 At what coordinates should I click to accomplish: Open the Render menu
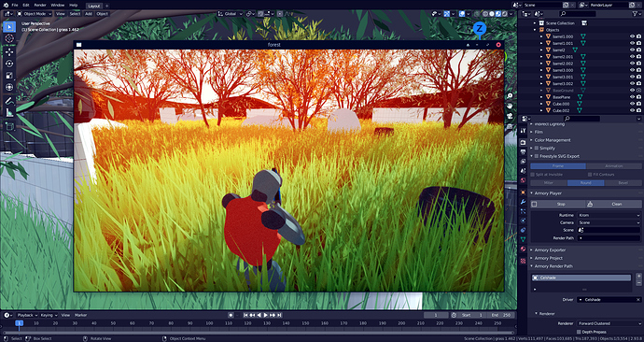click(40, 6)
